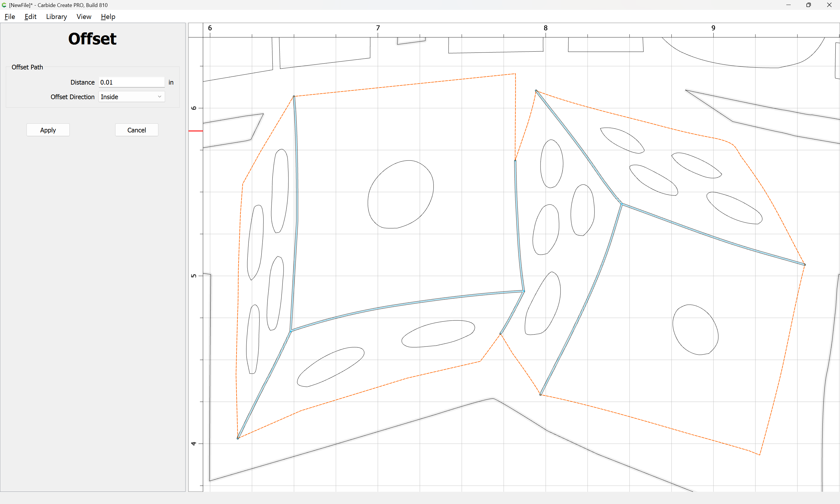Click the horizontal ruler mark 8

tap(546, 28)
